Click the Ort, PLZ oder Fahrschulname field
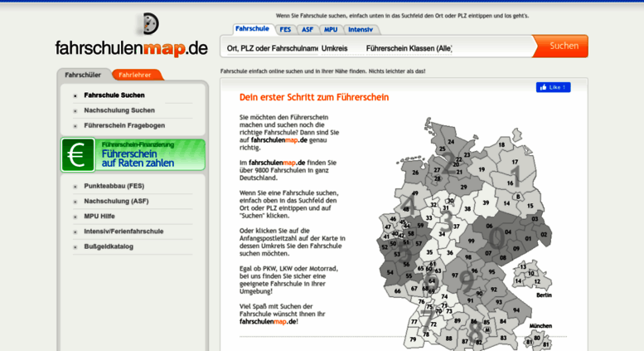The width and height of the screenshot is (644, 351). pyautogui.click(x=273, y=48)
